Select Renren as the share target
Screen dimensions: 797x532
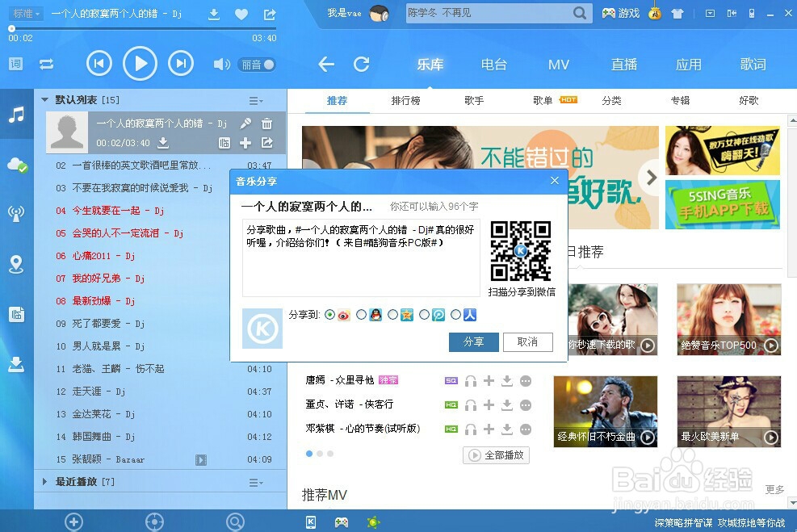point(456,315)
